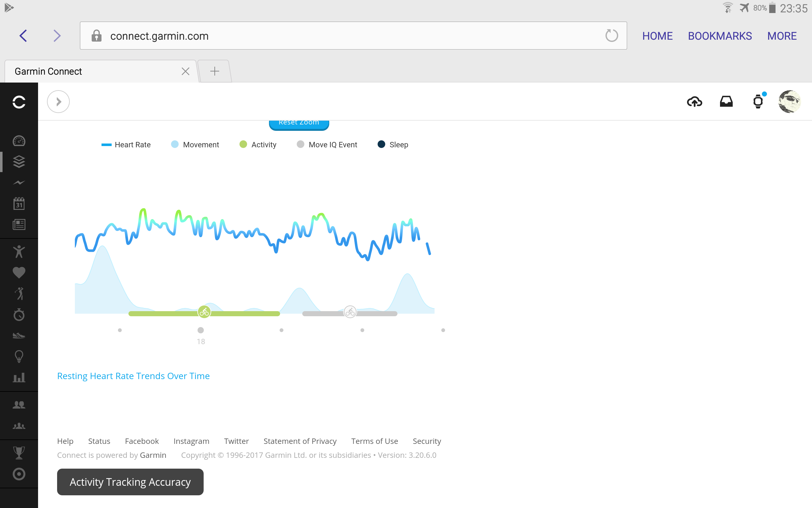Toggle Activity legend series
This screenshot has width=812, height=508.
click(x=258, y=145)
